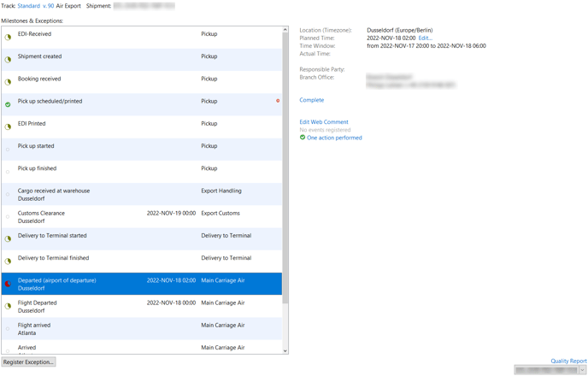Click the status icon beside Delivery to Terminal started
This screenshot has width=588, height=376.
tap(8, 238)
